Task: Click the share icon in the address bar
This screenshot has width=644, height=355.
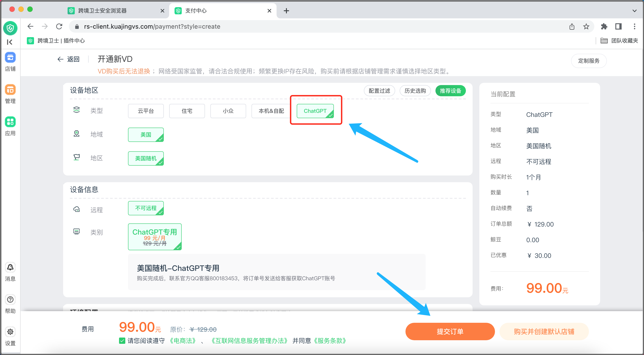Action: point(572,26)
